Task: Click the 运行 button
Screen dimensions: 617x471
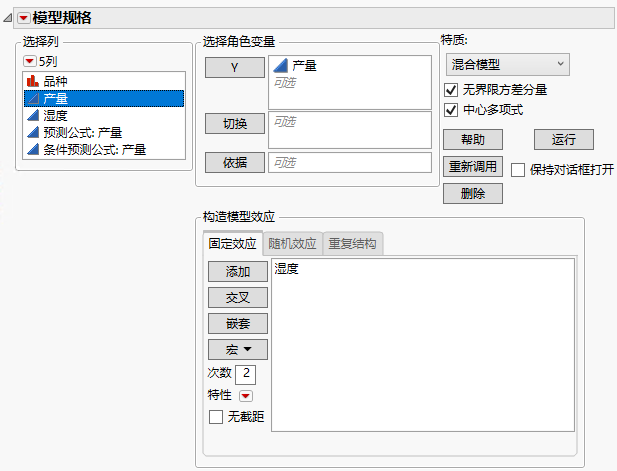Action: [x=564, y=139]
